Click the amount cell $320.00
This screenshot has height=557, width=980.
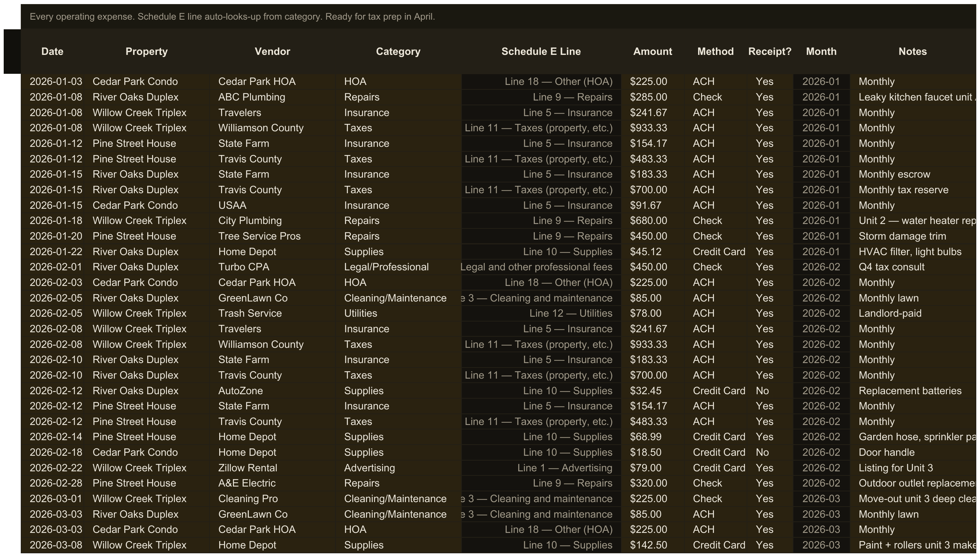point(652,483)
